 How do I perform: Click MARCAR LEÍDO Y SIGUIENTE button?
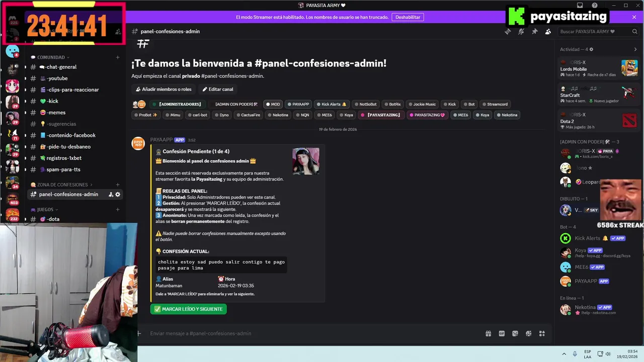click(189, 309)
